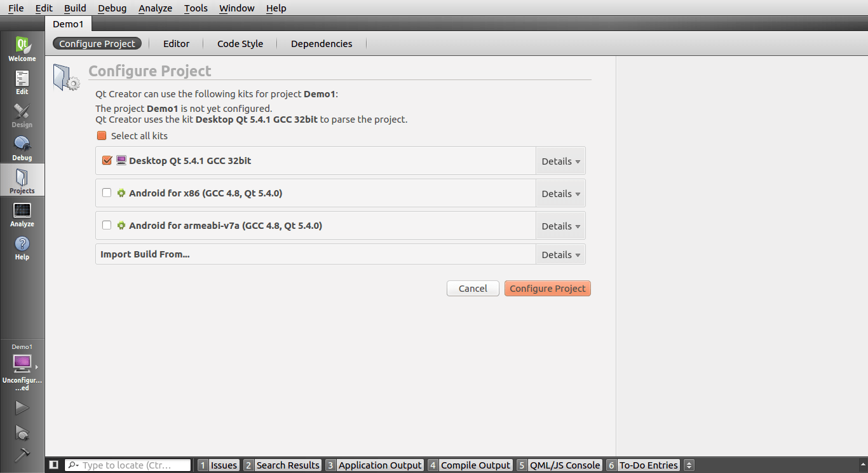Open the To-Do Entries pane
This screenshot has height=473, width=868.
point(643,465)
